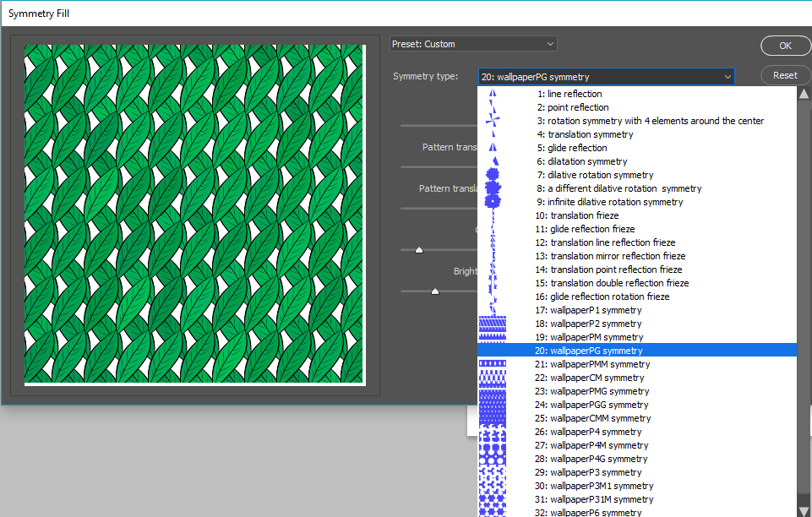Choose 10: translation frieze option
The height and width of the screenshot is (517, 812).
click(577, 215)
